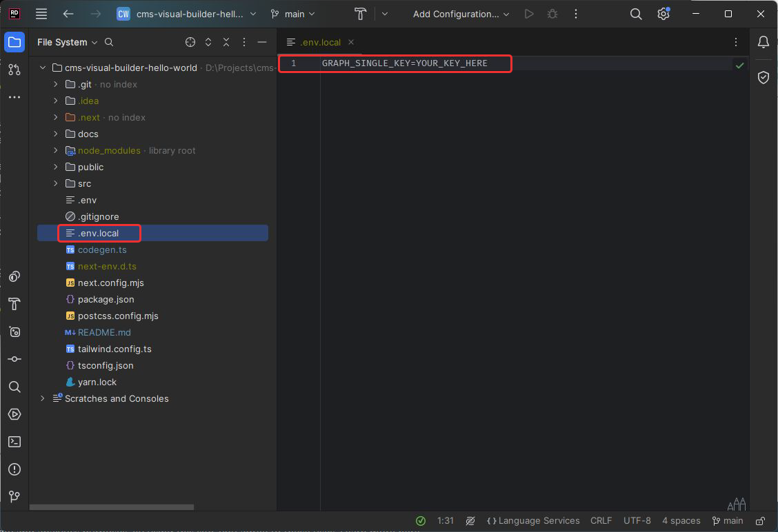Hide the File System panel
The image size is (778, 532).
[x=262, y=42]
